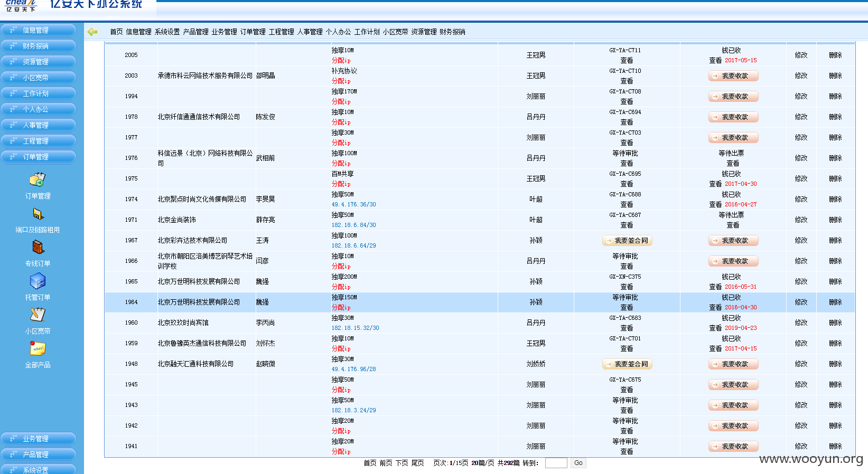Click 我要签合同 button for order 1967

tap(627, 241)
